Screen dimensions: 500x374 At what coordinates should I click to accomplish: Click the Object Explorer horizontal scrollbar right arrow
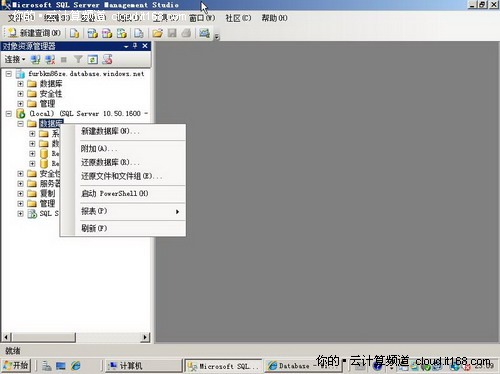(x=145, y=337)
